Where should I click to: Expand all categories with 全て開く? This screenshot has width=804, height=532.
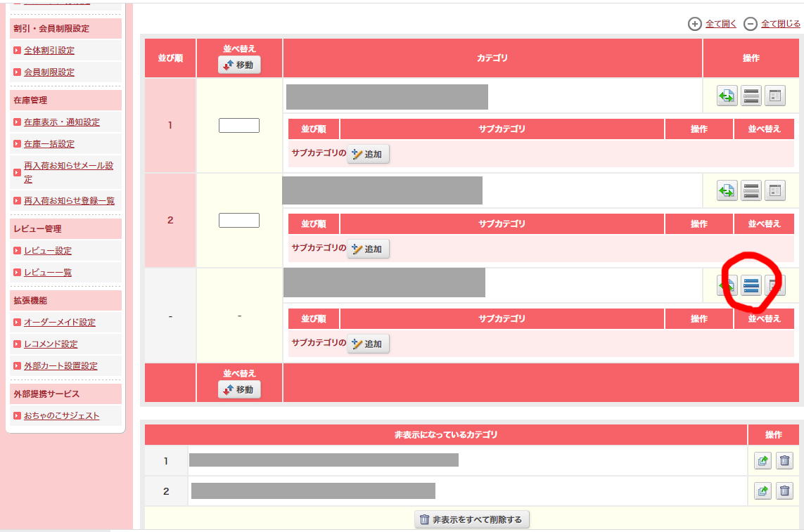(x=720, y=24)
